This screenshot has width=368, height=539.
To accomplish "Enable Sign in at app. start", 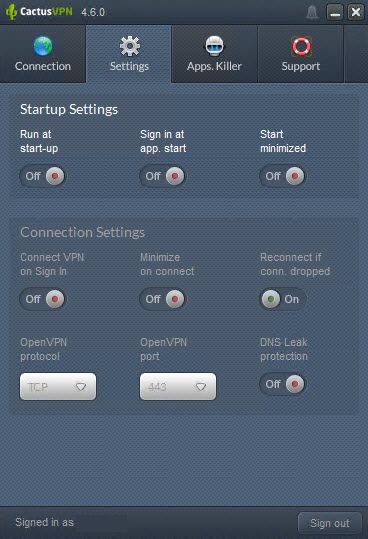I will pos(163,176).
